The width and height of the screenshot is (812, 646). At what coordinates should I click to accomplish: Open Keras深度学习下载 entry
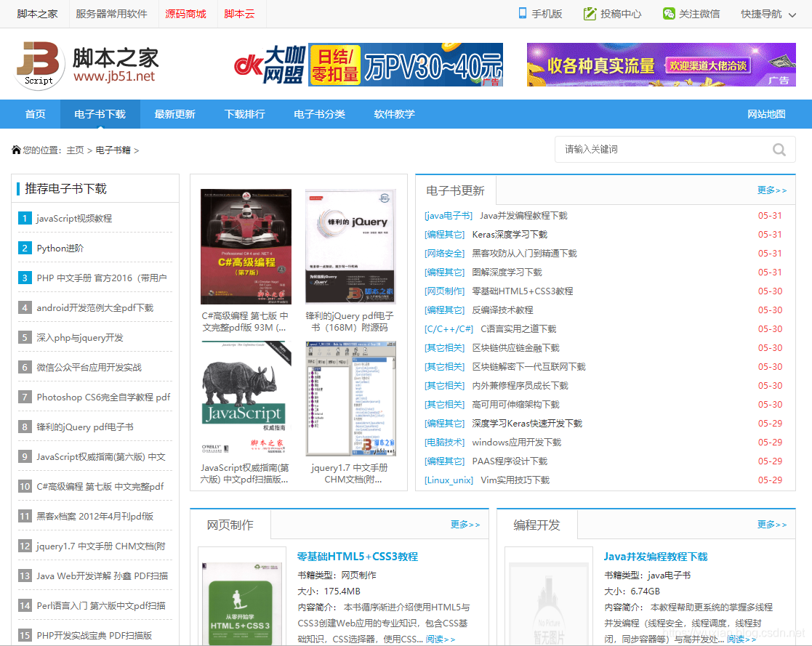[x=510, y=235]
